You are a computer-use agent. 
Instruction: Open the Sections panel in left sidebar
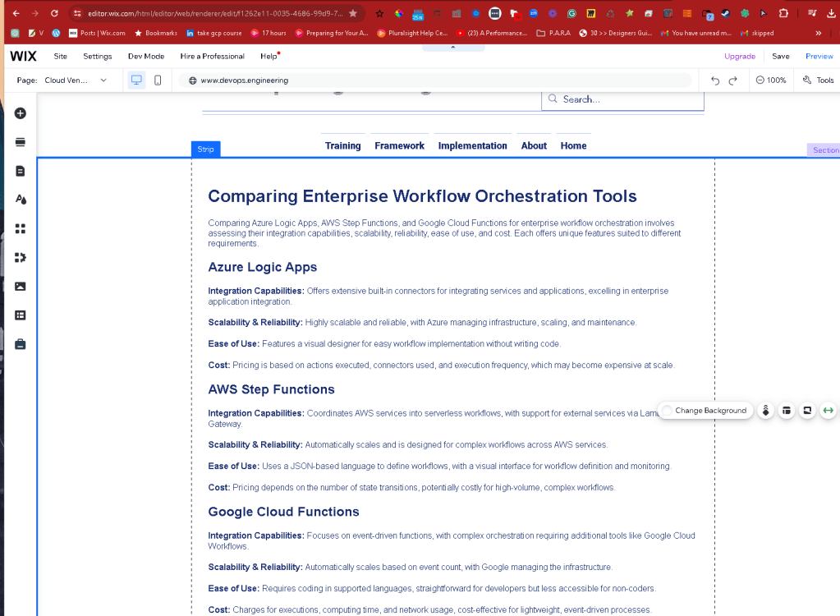pyautogui.click(x=21, y=142)
